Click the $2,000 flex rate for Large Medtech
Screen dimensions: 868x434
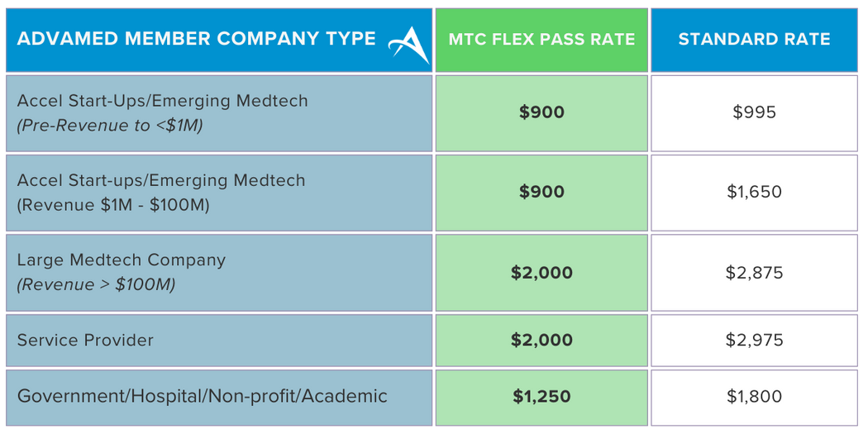click(x=541, y=273)
